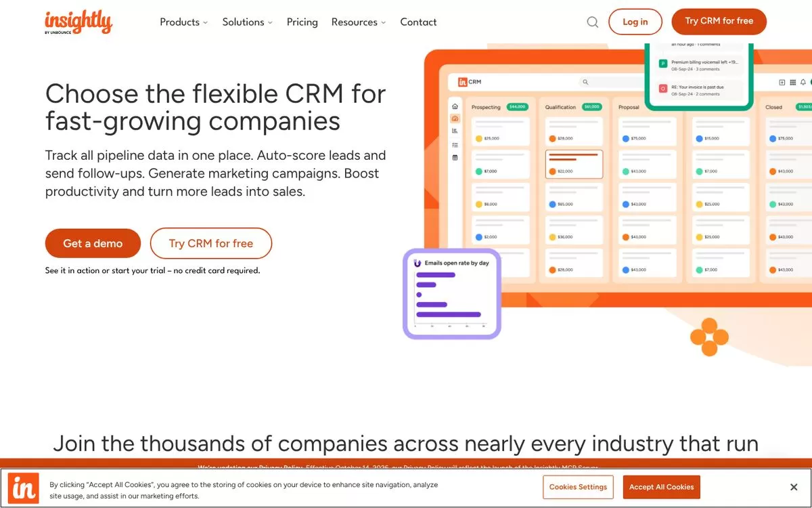Click the 'Track all pipeline data' paragraph

(x=216, y=173)
